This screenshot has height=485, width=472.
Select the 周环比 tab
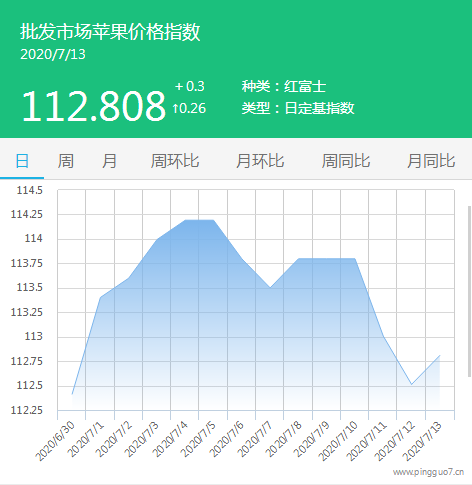pos(175,161)
